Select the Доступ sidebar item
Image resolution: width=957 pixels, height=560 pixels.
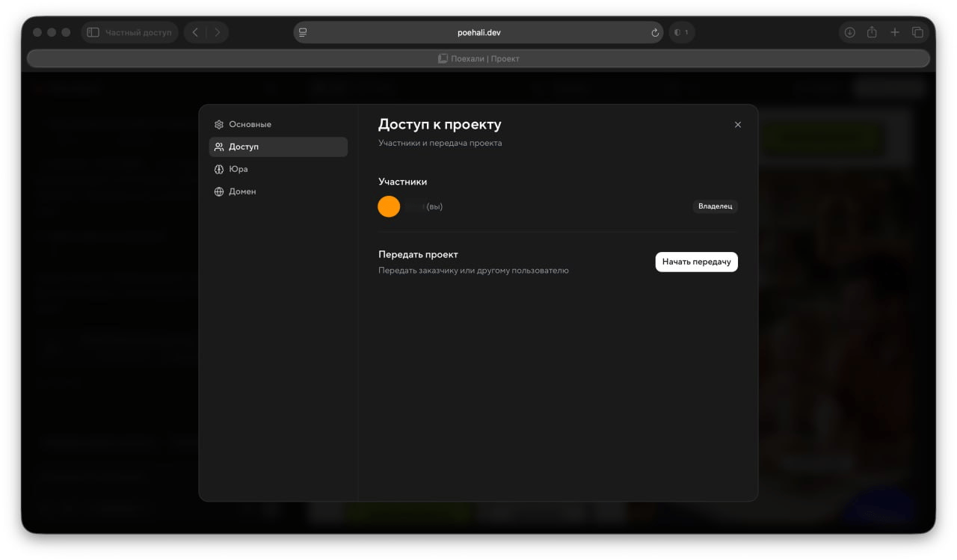click(x=278, y=147)
